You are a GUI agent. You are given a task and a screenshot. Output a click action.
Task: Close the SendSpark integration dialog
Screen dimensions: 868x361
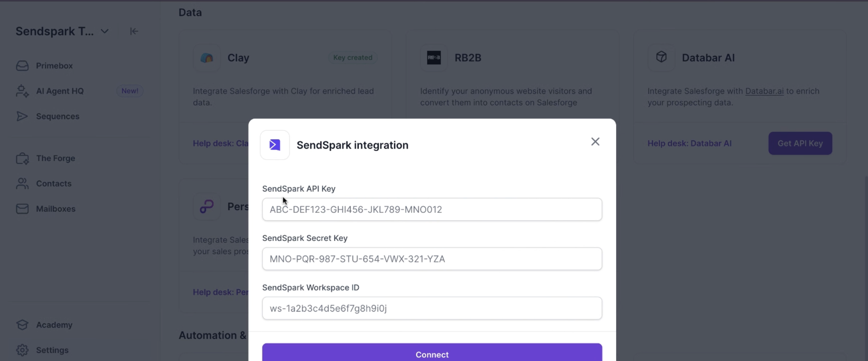click(x=595, y=142)
